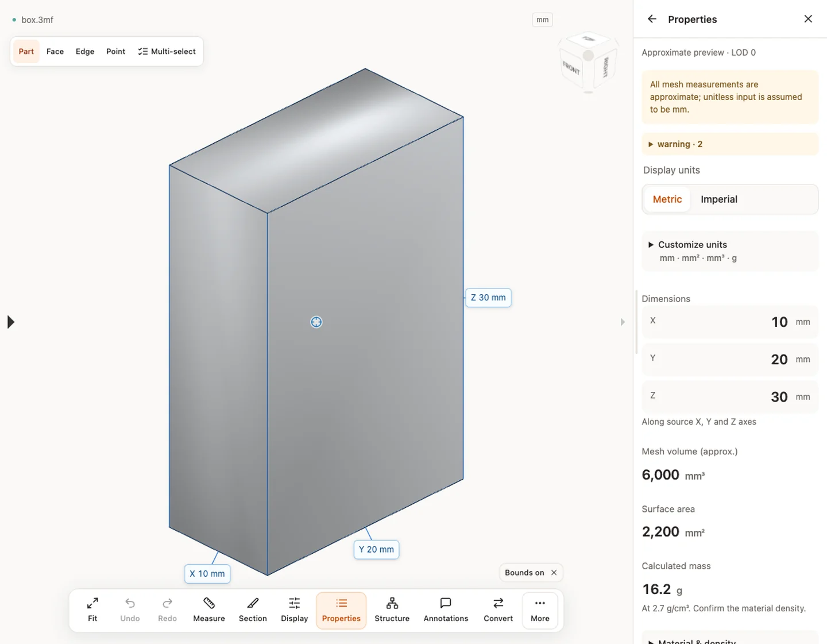
Task: Expand the warning · 2 section
Action: (x=730, y=144)
